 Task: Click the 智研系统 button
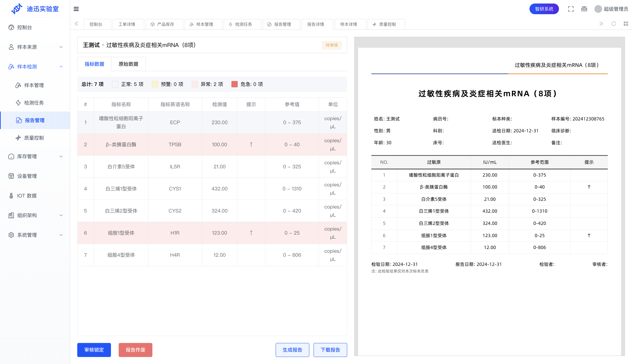[544, 9]
